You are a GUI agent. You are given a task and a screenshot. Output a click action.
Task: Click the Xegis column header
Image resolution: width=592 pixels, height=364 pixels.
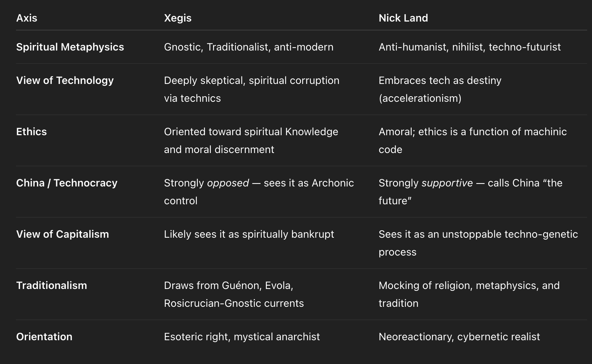[x=178, y=18]
